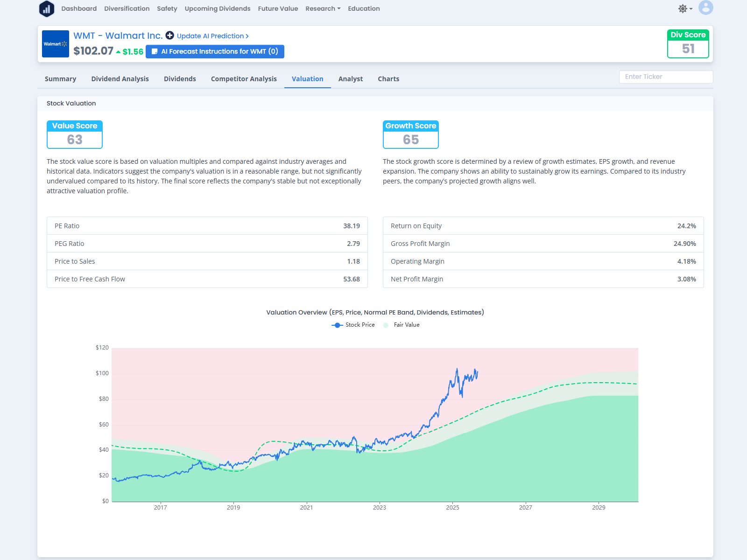The height and width of the screenshot is (560, 747).
Task: Go to Upcoming Dividends page
Action: coord(218,9)
